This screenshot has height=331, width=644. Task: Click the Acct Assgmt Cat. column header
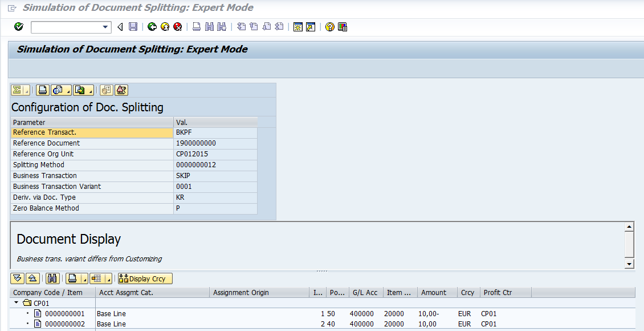click(x=152, y=292)
